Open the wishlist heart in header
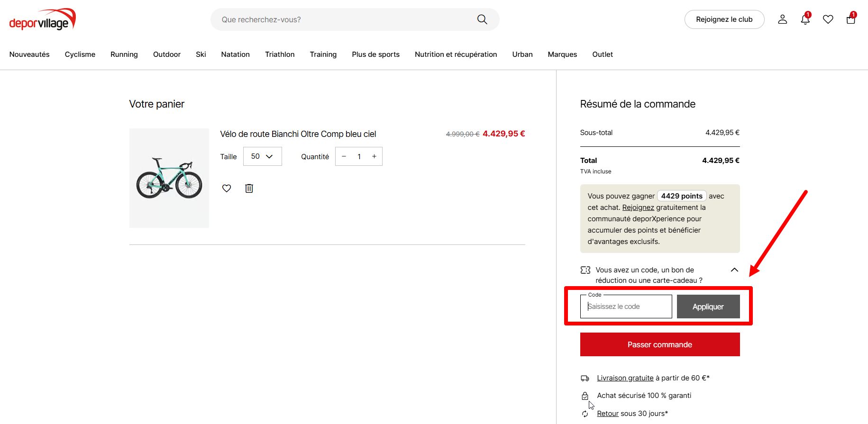This screenshot has height=424, width=868. point(828,19)
